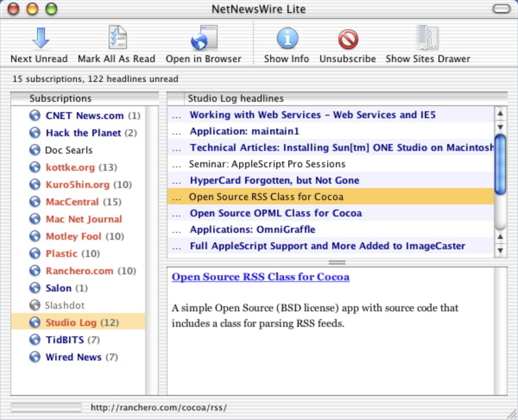
Task: Select the Wired News subscription
Action: tap(79, 357)
